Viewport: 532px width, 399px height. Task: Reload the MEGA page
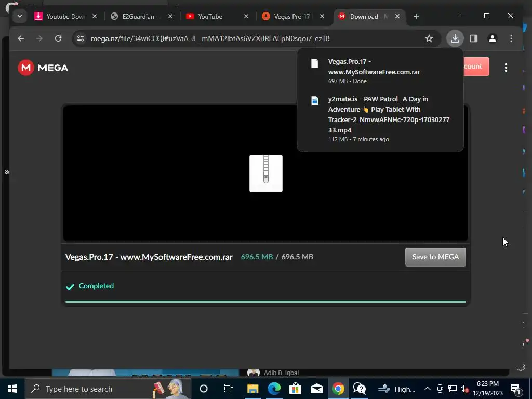click(58, 38)
